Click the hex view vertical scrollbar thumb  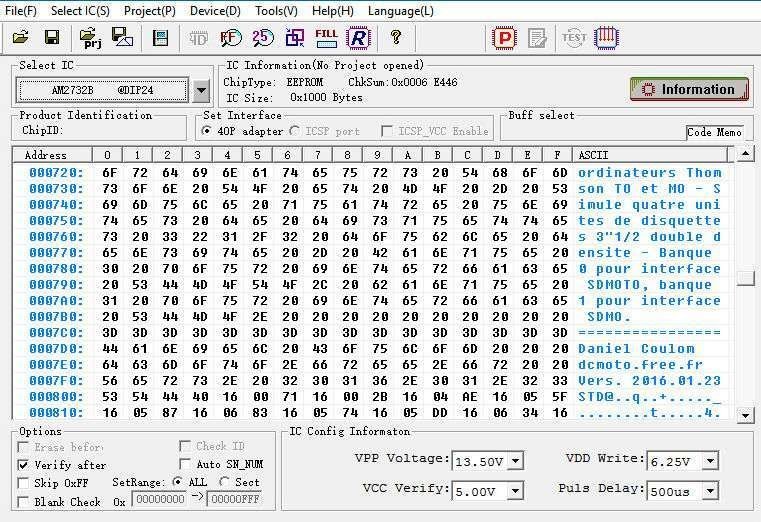pos(744,278)
